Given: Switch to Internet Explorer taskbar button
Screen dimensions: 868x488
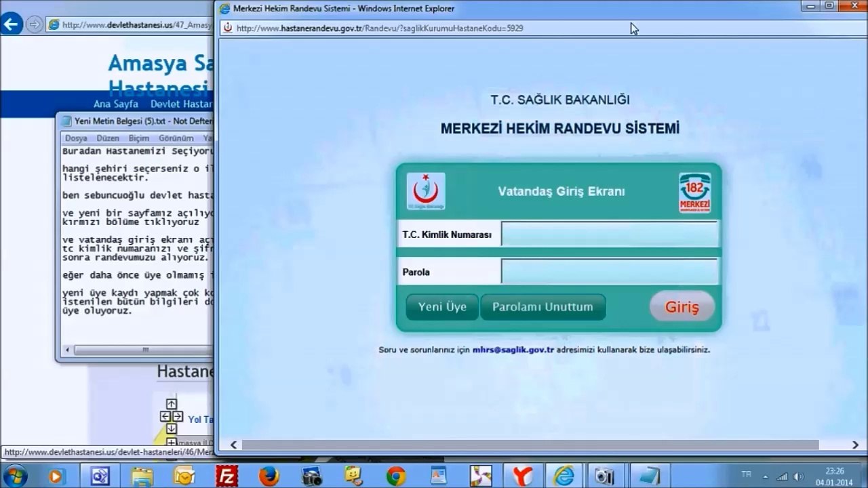Looking at the screenshot, I should click(x=564, y=476).
